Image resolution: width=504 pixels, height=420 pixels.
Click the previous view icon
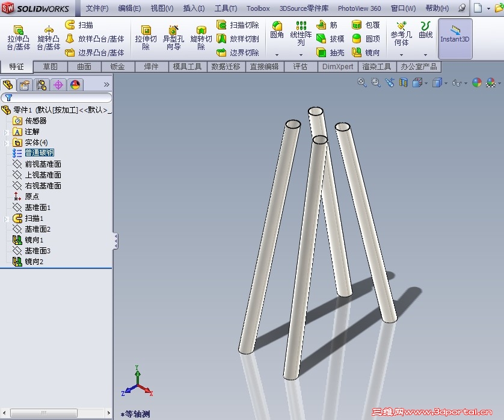(390, 82)
